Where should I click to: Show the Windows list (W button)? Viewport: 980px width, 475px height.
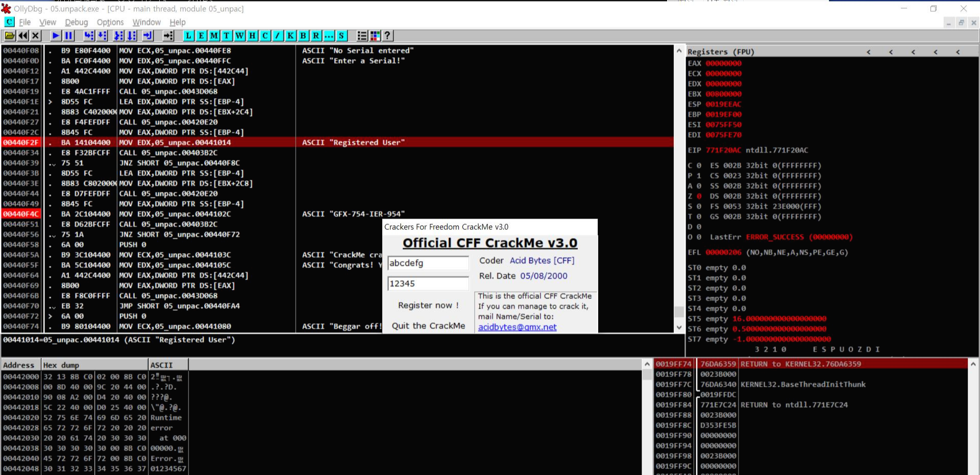[x=239, y=36]
